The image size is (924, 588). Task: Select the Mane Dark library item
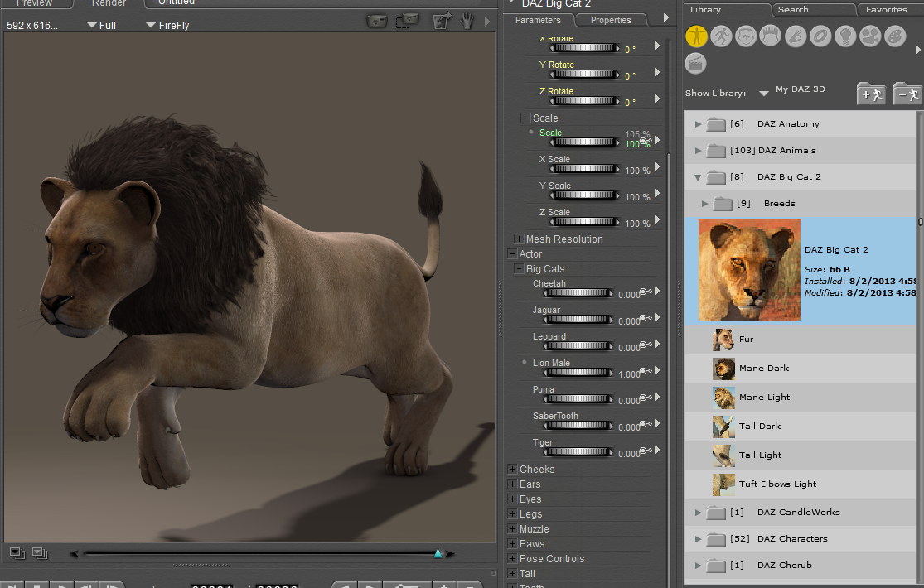tap(763, 369)
